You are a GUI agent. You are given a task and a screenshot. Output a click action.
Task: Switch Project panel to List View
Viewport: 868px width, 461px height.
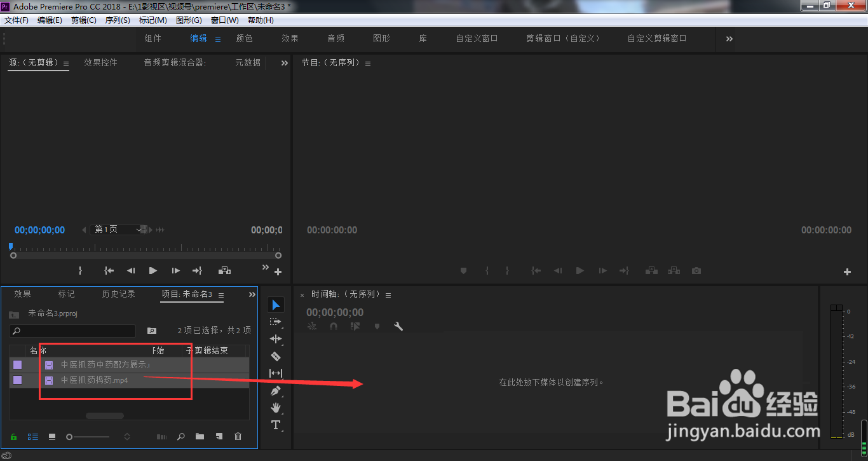(x=33, y=437)
